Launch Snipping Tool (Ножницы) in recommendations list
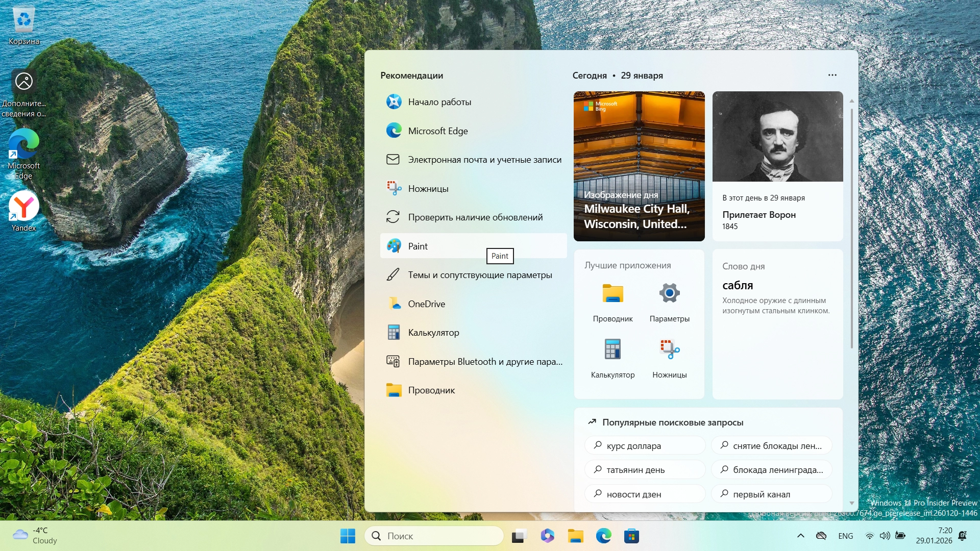 click(428, 189)
